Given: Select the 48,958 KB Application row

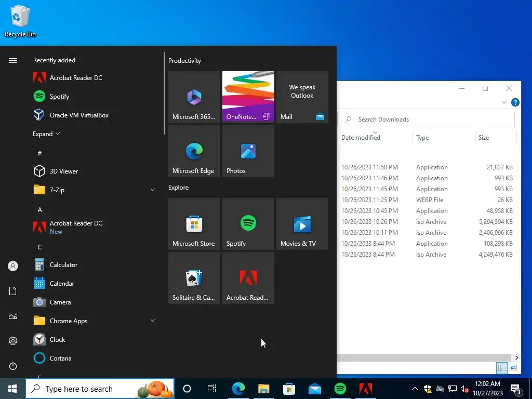Looking at the screenshot, I should [428, 211].
